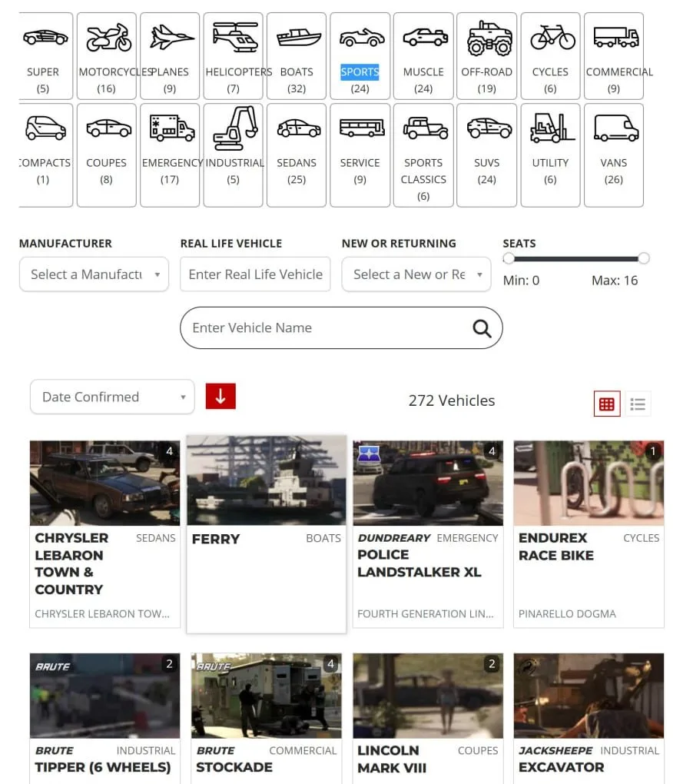This screenshot has height=784, width=683.
Task: Select the Sports car category icon
Action: point(362,38)
